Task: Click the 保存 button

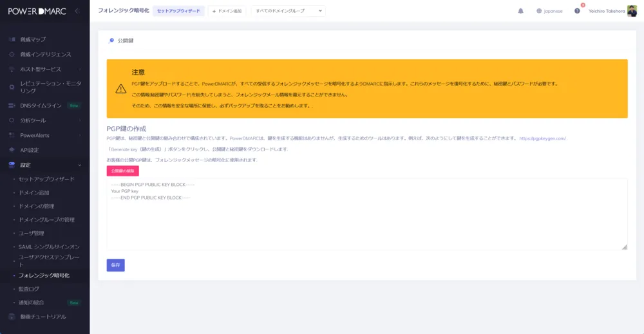Action: [115, 265]
